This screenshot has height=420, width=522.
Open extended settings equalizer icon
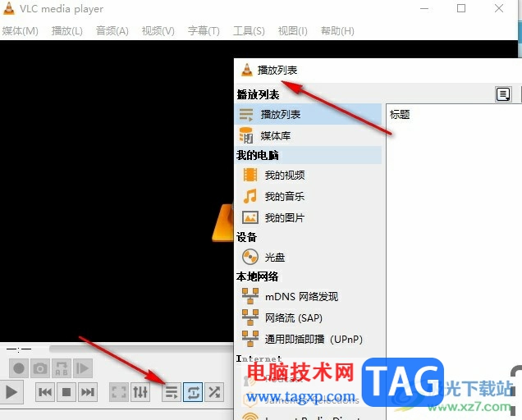click(x=140, y=392)
